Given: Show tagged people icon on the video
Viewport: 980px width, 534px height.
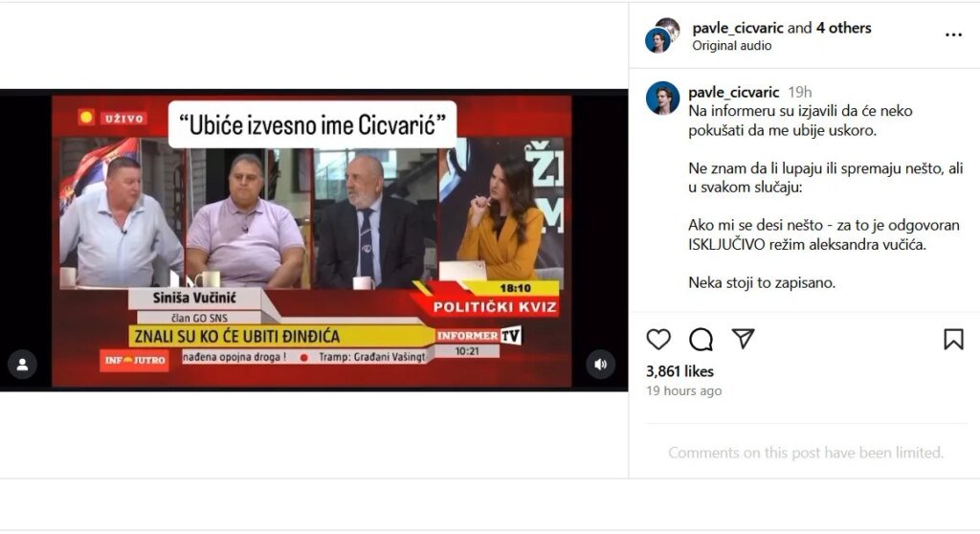Looking at the screenshot, I should 23,365.
